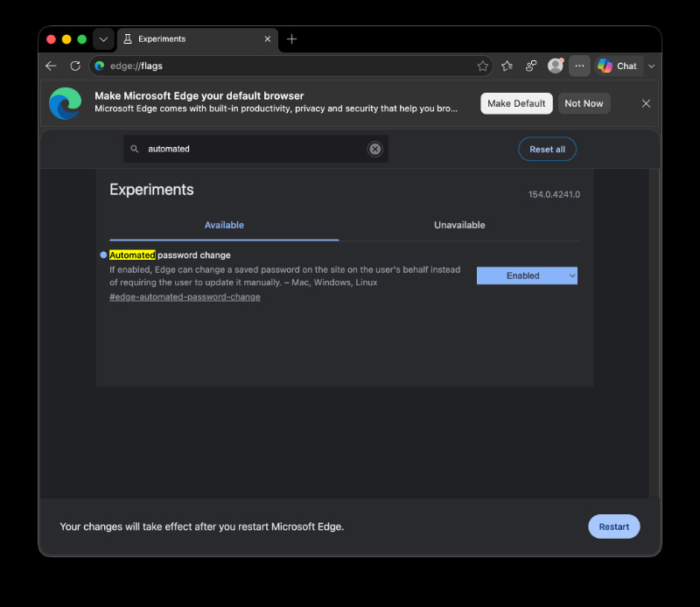Open #edge-automated-password-change link

pos(185,297)
